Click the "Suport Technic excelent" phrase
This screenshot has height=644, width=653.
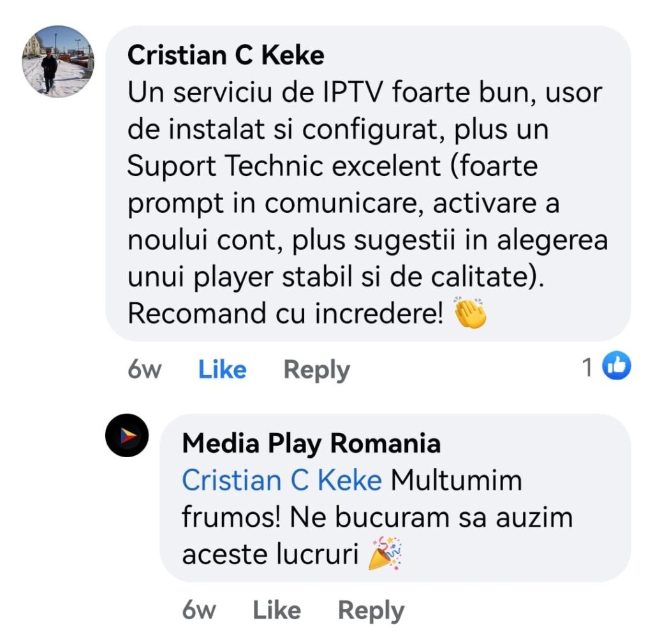point(284,166)
